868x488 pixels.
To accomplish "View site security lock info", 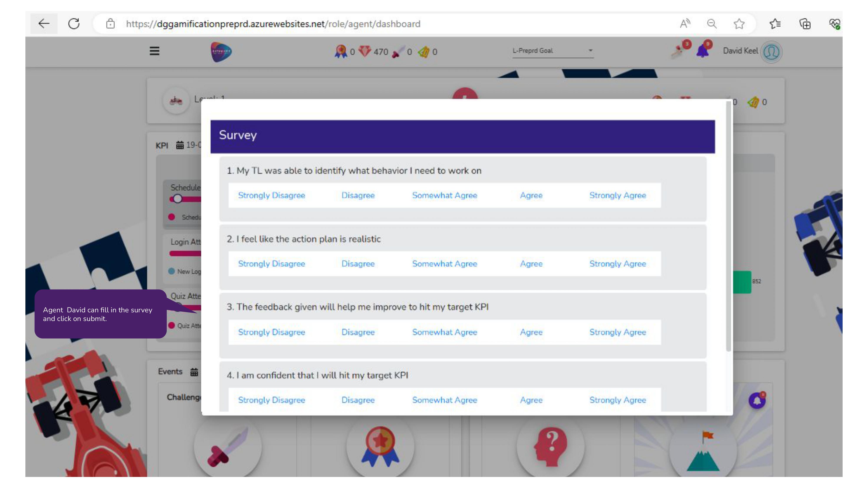I will point(110,24).
